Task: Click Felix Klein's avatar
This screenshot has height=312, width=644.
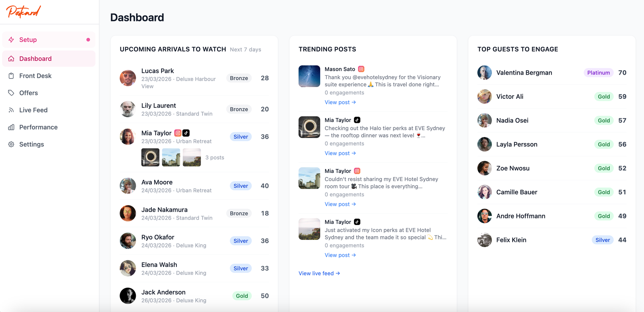Action: [x=485, y=240]
